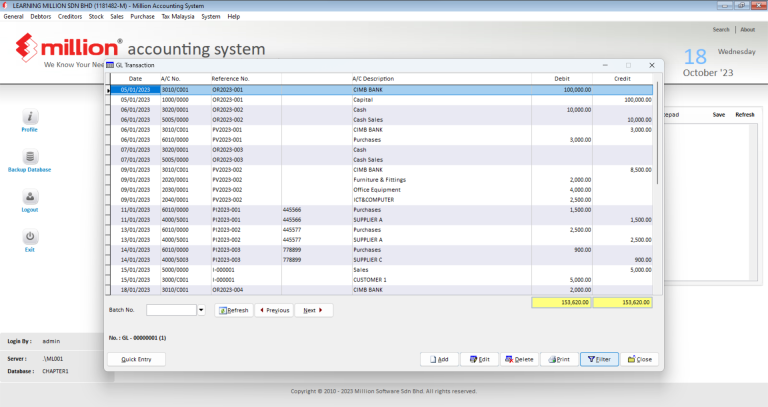Click the Office Equipment description
Screen dimensions: 768x407
coord(377,190)
